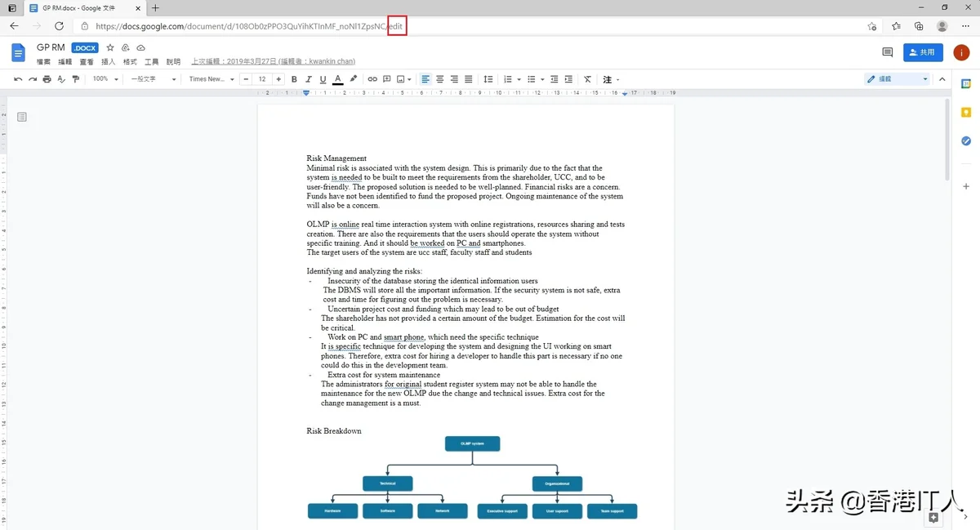This screenshot has width=980, height=530.
Task: Open line spacing options
Action: pyautogui.click(x=488, y=79)
